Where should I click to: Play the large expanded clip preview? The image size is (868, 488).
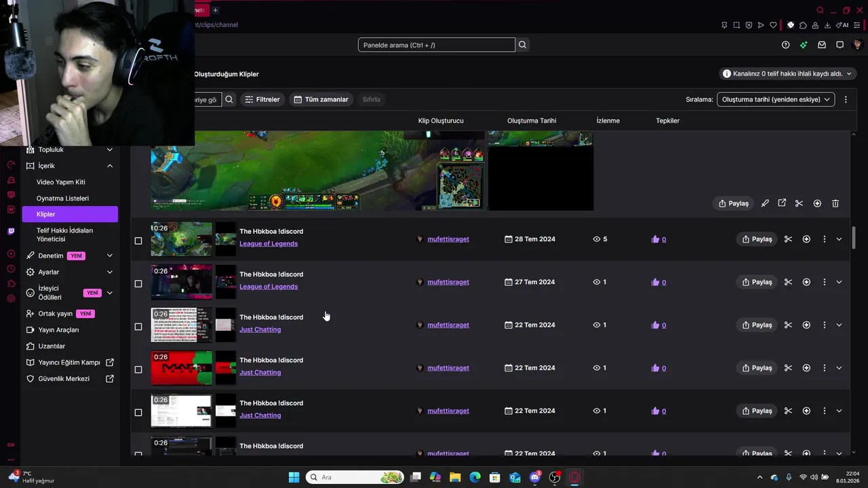317,171
